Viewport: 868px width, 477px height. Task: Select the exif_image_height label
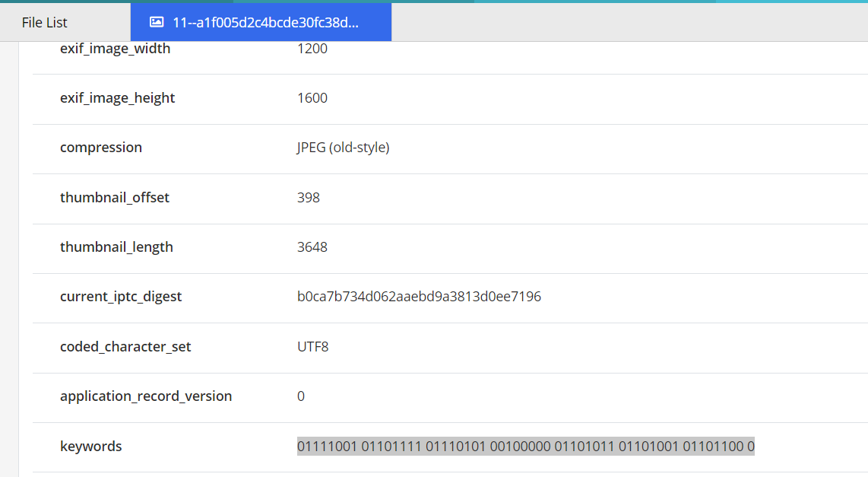[x=117, y=98]
